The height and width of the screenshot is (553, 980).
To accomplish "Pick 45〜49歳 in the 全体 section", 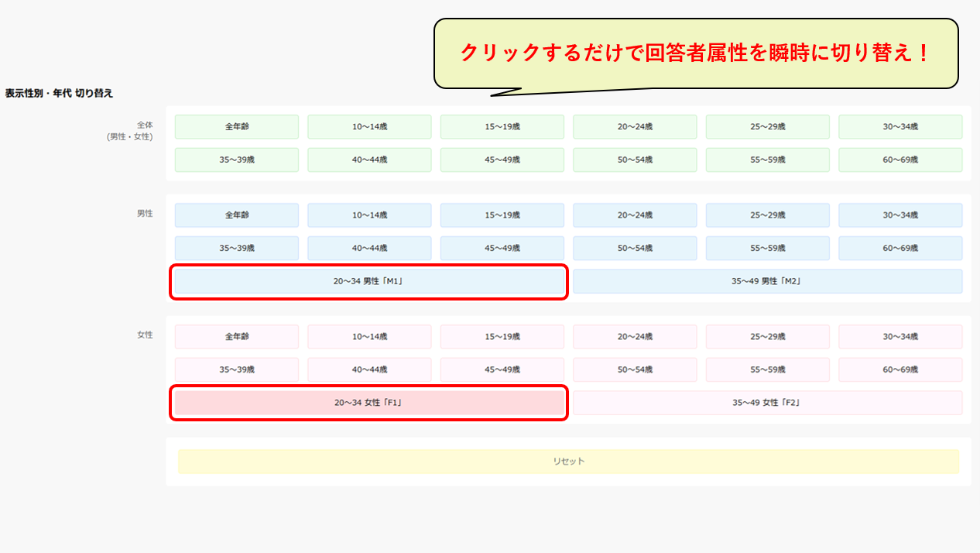I will point(502,160).
